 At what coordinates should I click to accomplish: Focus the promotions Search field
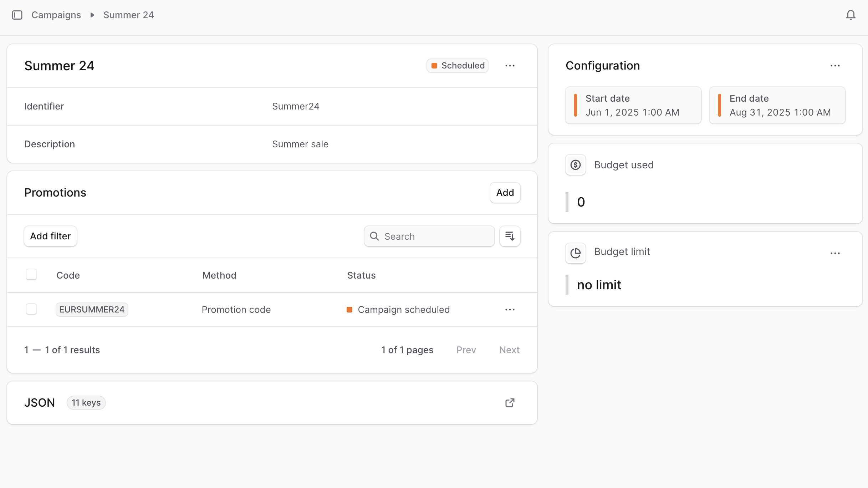point(435,236)
